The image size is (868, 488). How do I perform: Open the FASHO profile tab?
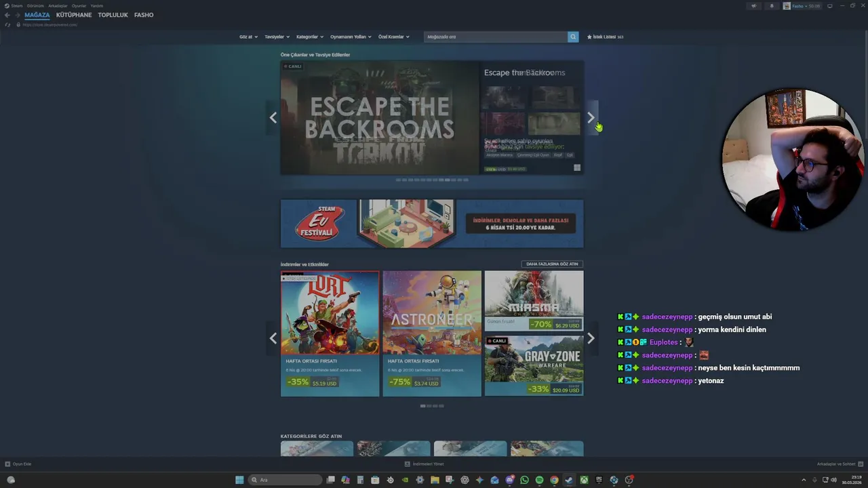(x=144, y=15)
